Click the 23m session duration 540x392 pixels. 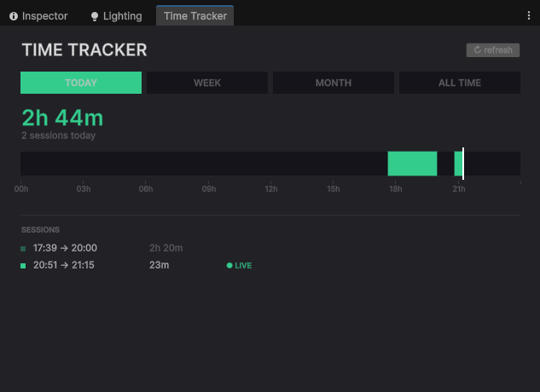160,265
